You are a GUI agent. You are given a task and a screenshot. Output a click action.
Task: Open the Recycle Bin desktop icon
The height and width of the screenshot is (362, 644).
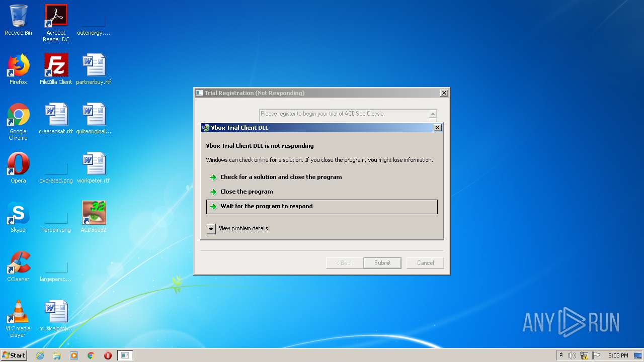pos(18,20)
